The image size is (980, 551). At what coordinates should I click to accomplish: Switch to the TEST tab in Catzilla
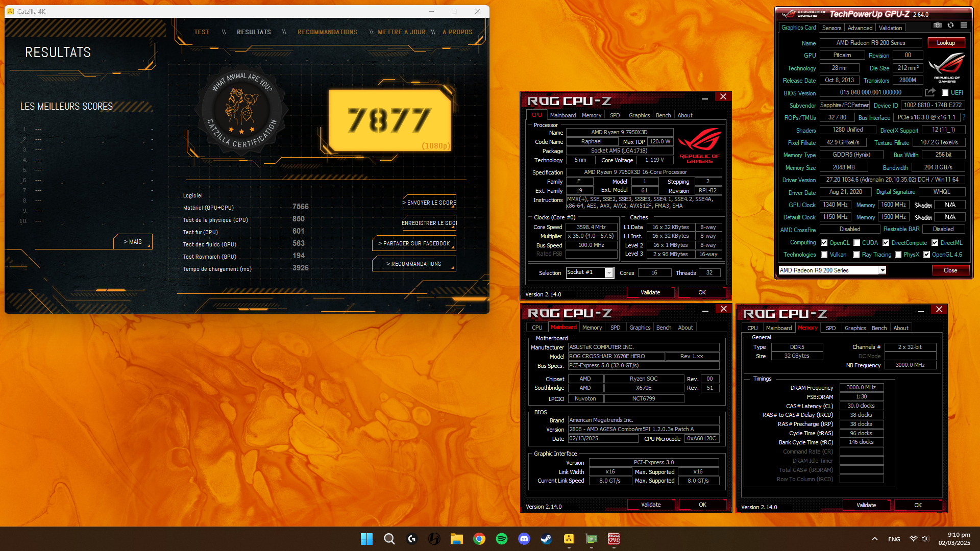[202, 32]
